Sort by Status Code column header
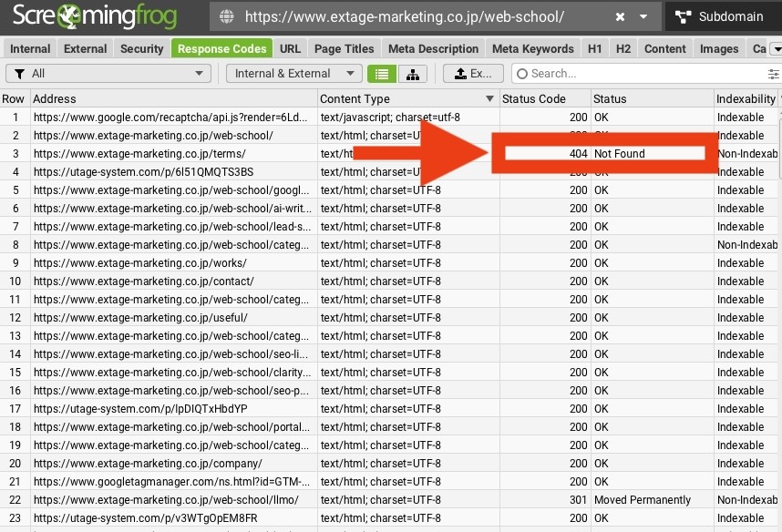 [545, 98]
